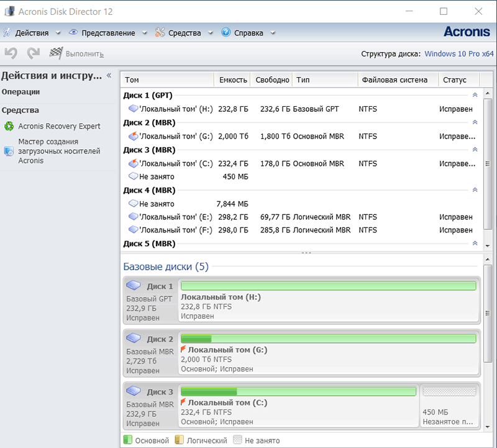The width and height of the screenshot is (497, 448).
Task: Click the help question mark icon
Action: tap(226, 32)
